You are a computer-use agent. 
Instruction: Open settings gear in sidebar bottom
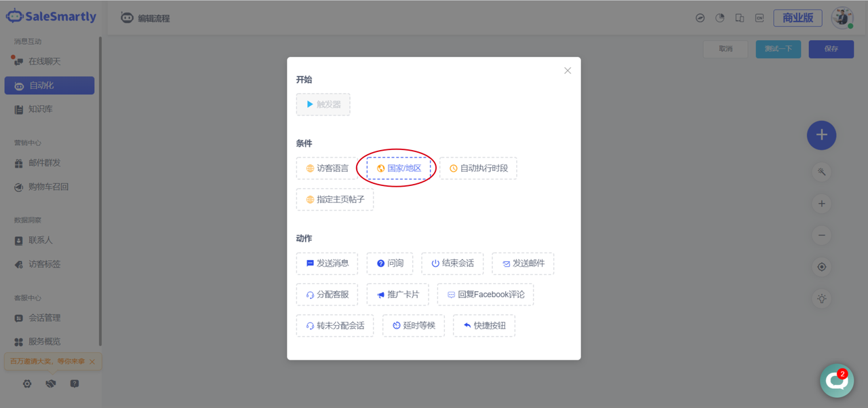(27, 384)
